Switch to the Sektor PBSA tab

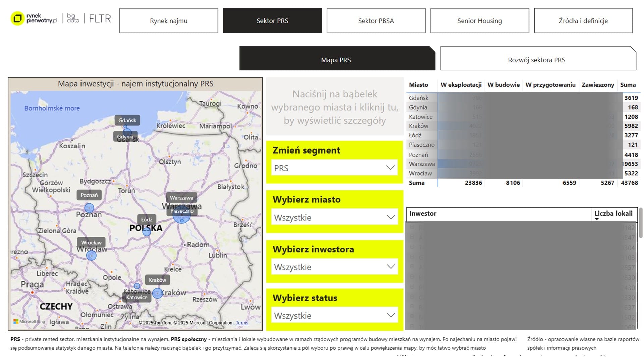376,21
